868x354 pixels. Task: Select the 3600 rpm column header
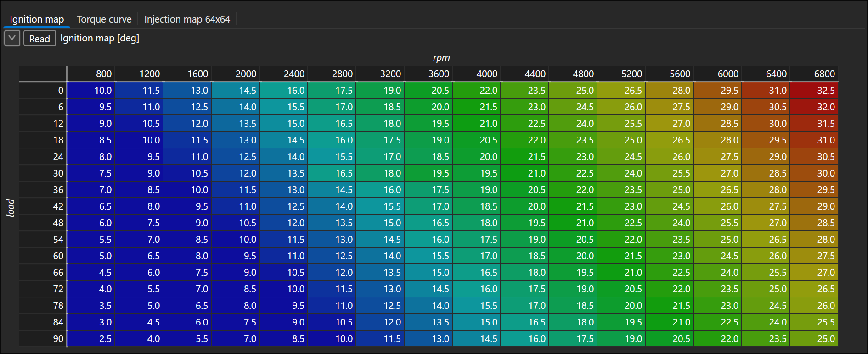point(428,74)
